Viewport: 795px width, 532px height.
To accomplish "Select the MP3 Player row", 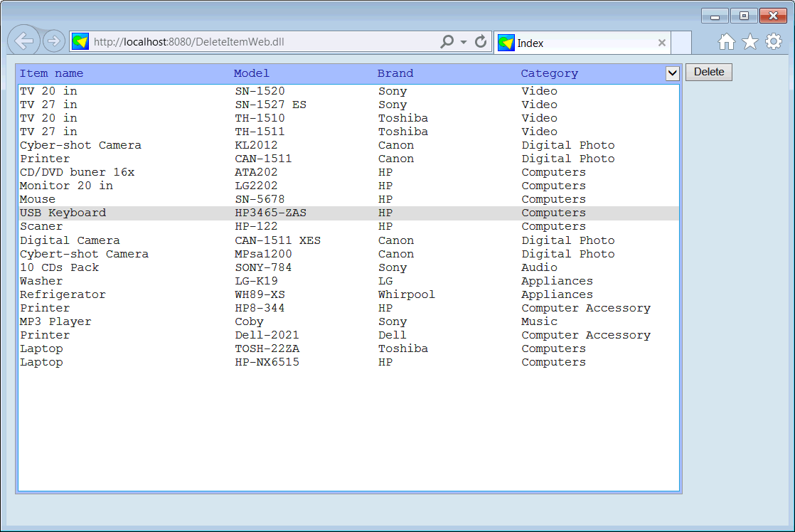I will pyautogui.click(x=349, y=321).
